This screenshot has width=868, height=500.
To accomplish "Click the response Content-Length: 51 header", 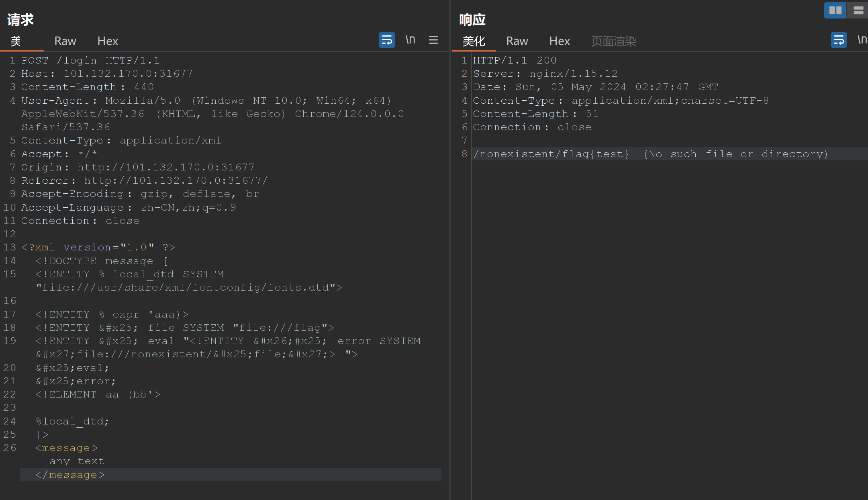I will (536, 114).
